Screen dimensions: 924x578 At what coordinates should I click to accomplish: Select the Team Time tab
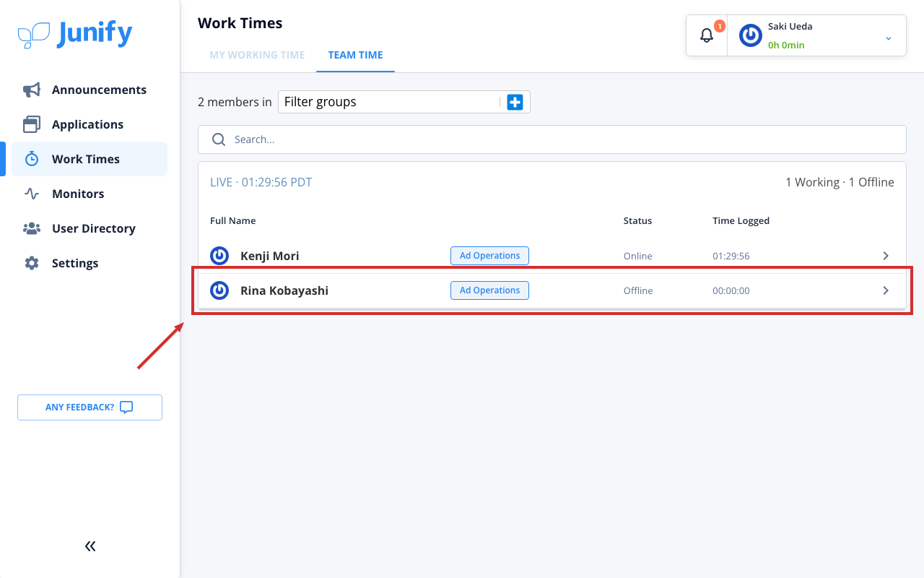click(355, 55)
